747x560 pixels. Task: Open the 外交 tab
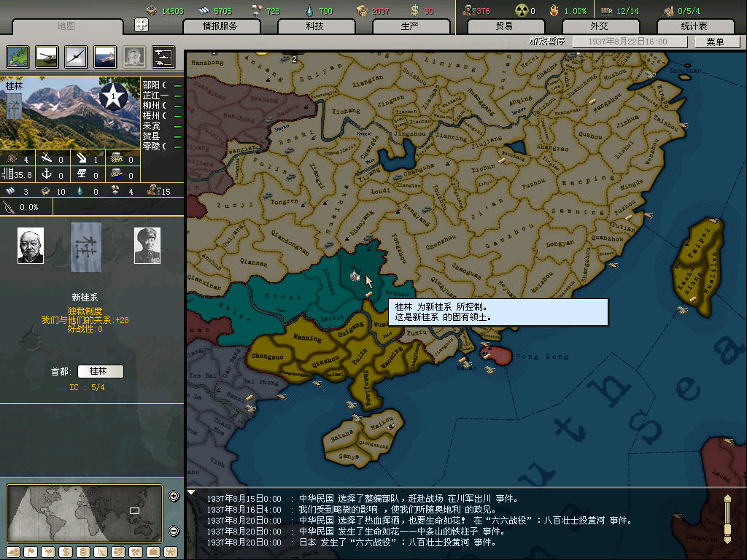pyautogui.click(x=600, y=26)
